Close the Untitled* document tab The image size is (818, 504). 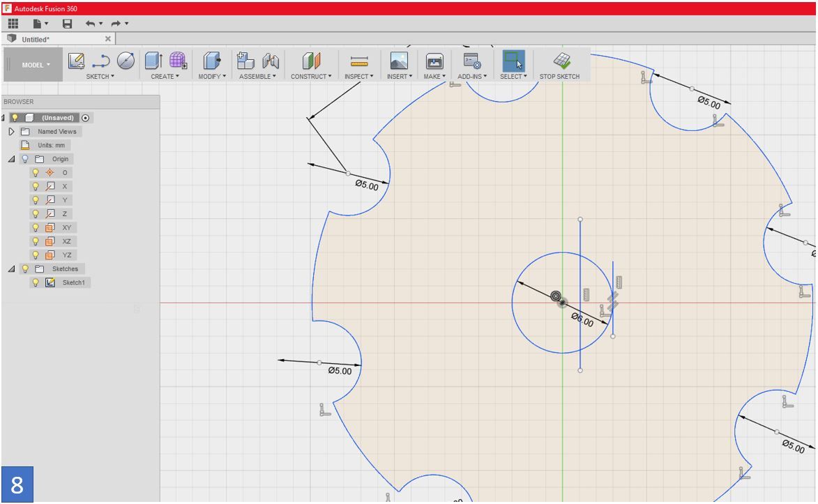(x=108, y=38)
